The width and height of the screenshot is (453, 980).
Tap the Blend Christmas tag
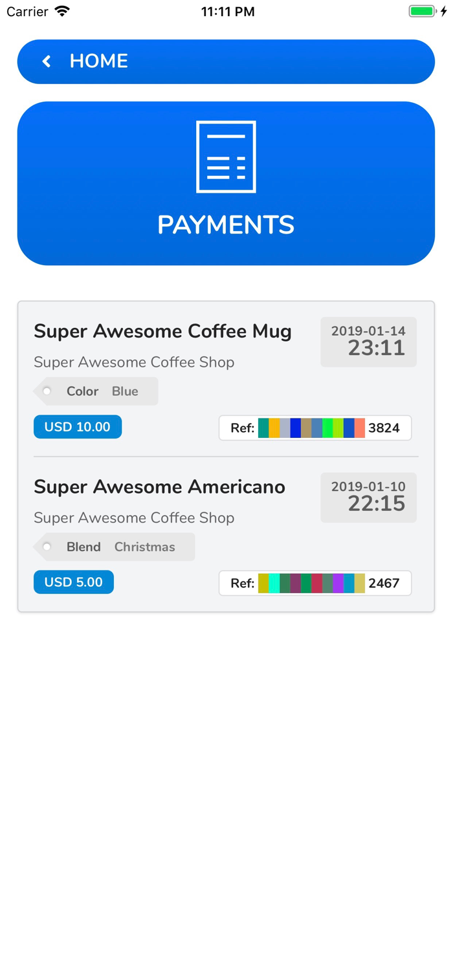click(114, 547)
